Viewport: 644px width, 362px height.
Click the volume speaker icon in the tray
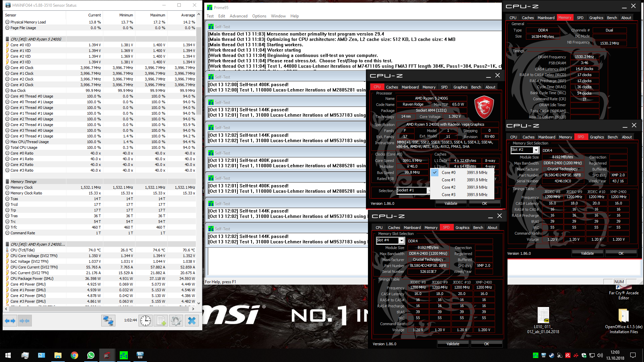pyautogui.click(x=600, y=355)
